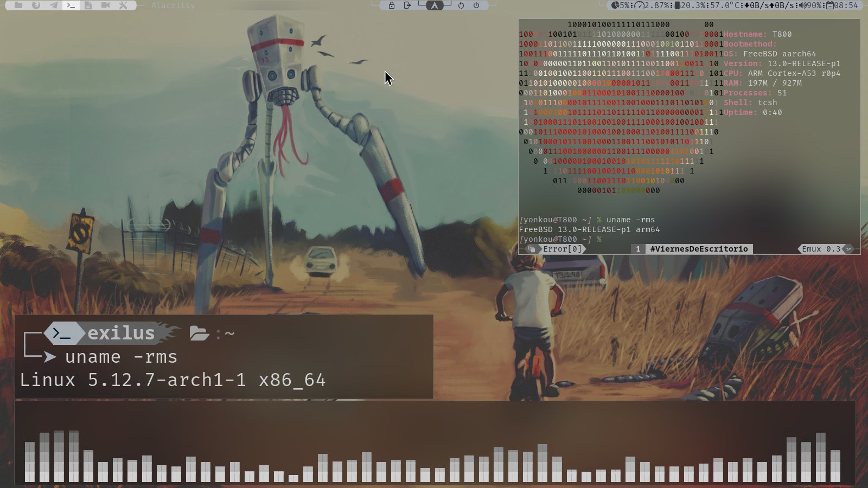
Task: Launch Firefox from the top bar
Action: click(x=36, y=5)
